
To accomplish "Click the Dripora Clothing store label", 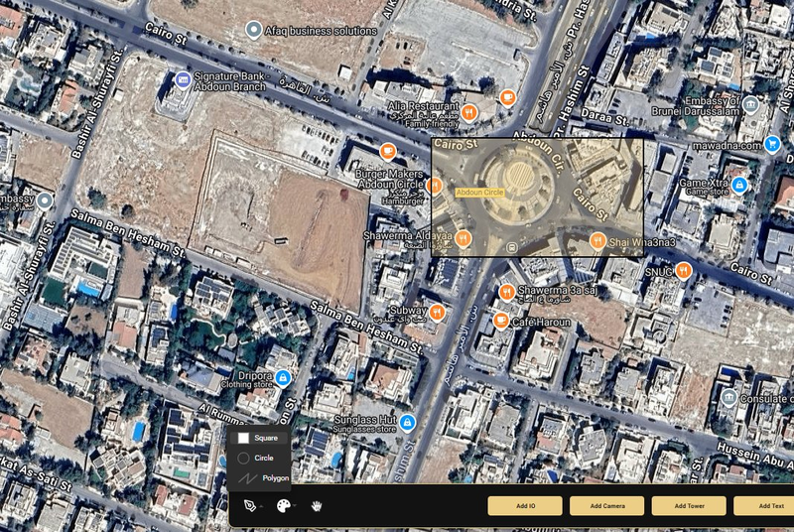I will (247, 380).
